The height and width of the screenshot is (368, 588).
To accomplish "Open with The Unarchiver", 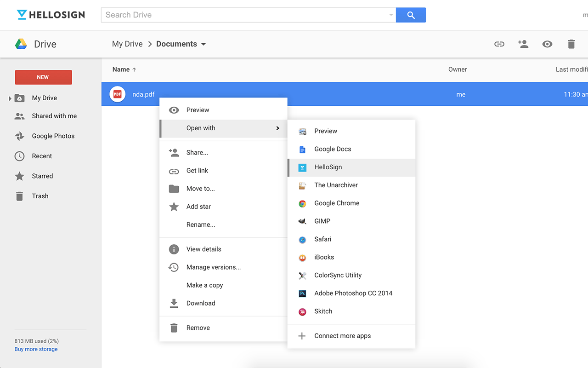I will (x=351, y=185).
